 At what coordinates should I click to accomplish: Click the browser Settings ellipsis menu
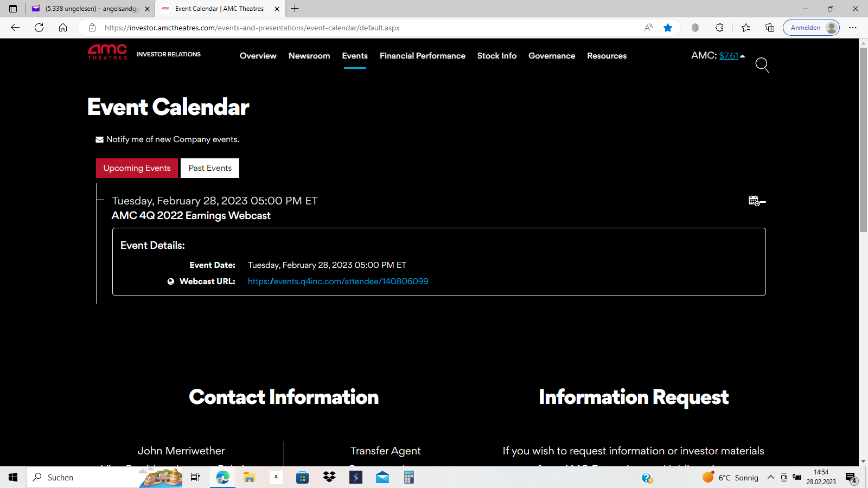[853, 27]
